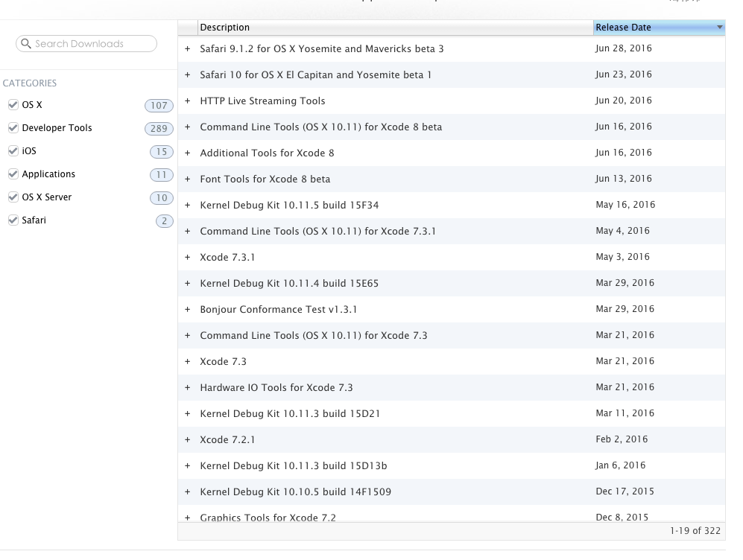743x560 pixels.
Task: Click the Developer Tools count badge 289
Action: click(x=159, y=128)
